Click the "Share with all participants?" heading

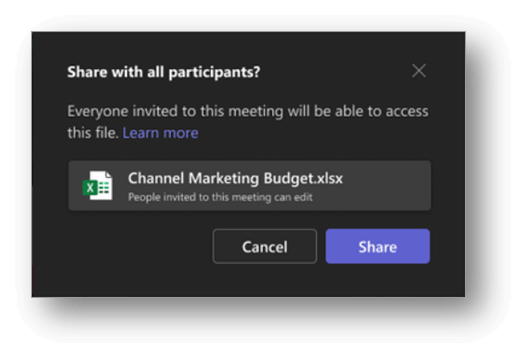(x=164, y=72)
